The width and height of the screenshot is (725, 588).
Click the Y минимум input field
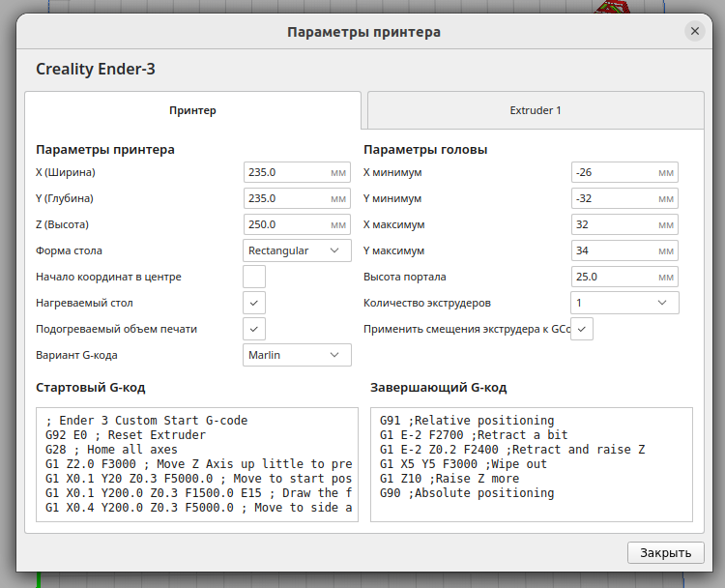click(x=624, y=198)
